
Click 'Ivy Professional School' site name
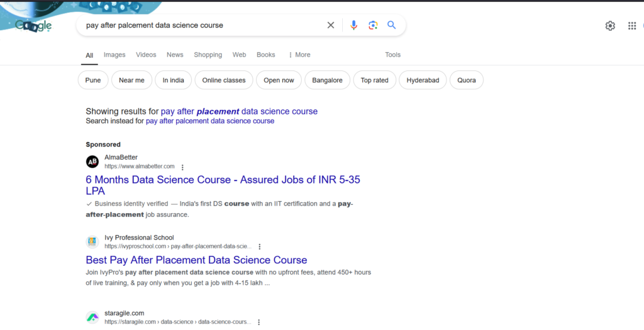139,238
